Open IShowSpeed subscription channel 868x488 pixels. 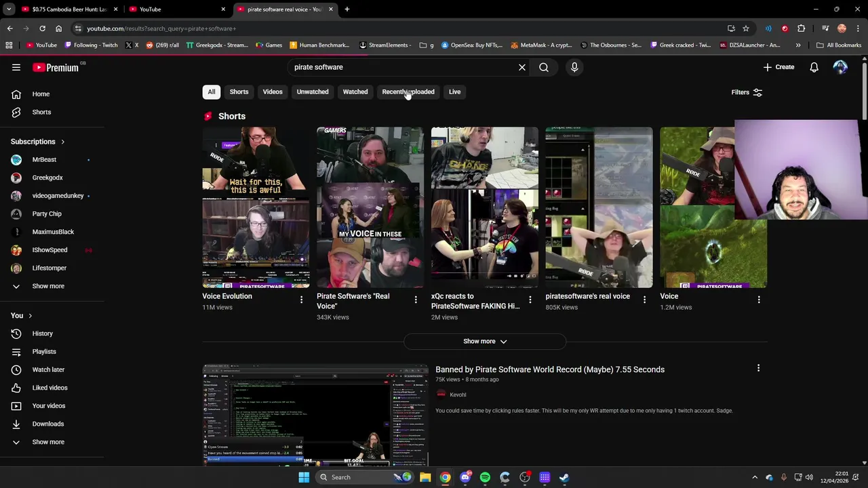pyautogui.click(x=52, y=250)
